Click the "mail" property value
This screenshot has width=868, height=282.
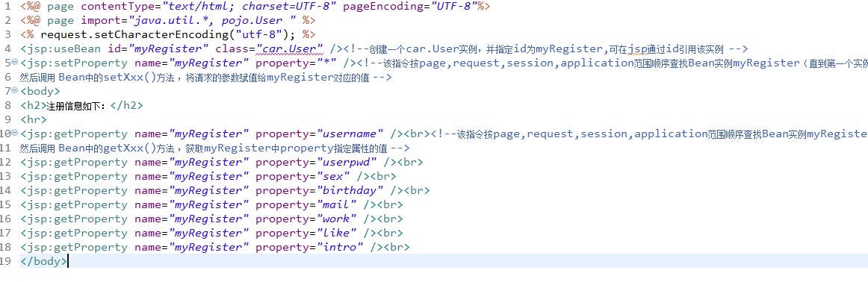(x=336, y=204)
